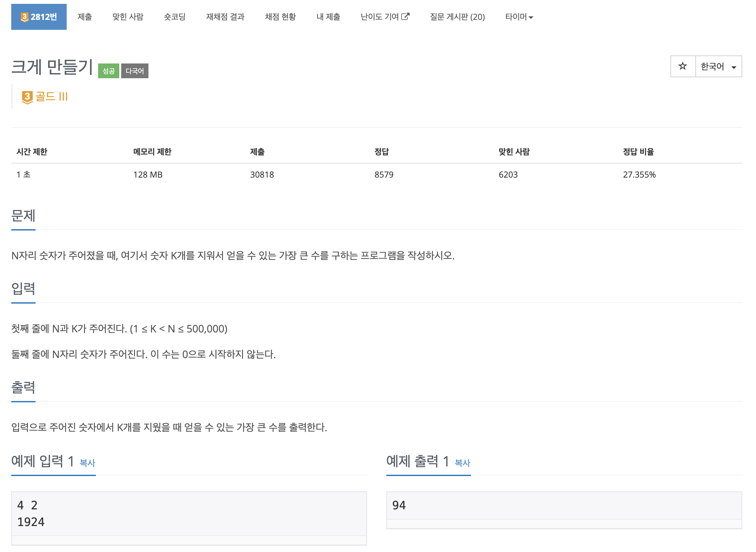This screenshot has width=756, height=552.
Task: Open the 질문 게시판 (20) page
Action: [457, 17]
